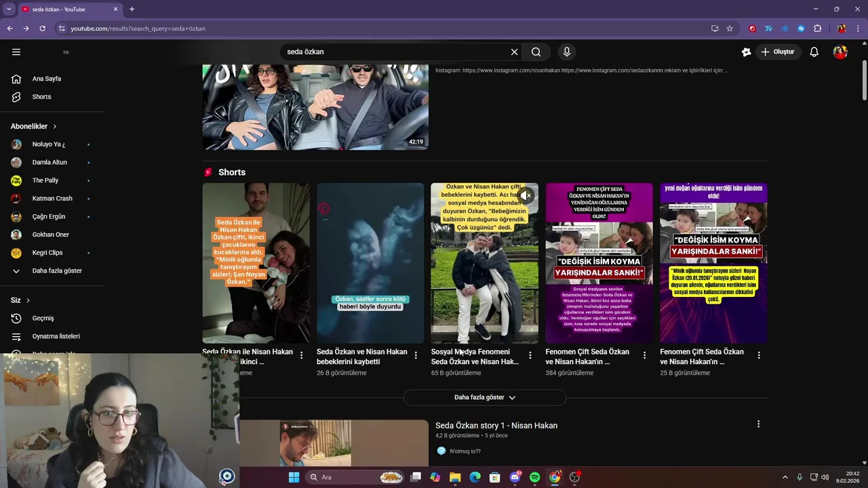Image resolution: width=868 pixels, height=488 pixels.
Task: Click the sparkle icon left of Oluştur
Action: [x=746, y=52]
